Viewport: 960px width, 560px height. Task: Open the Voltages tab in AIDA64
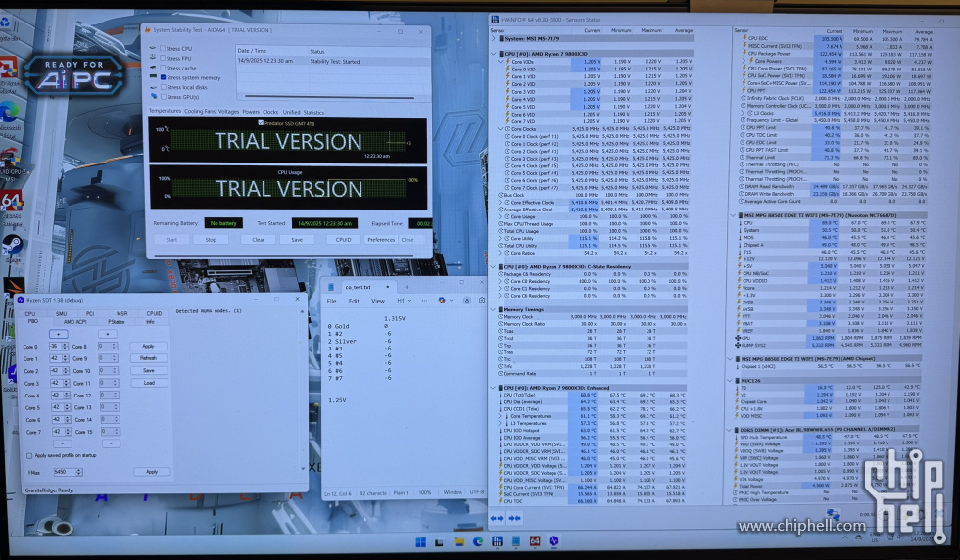[x=228, y=112]
